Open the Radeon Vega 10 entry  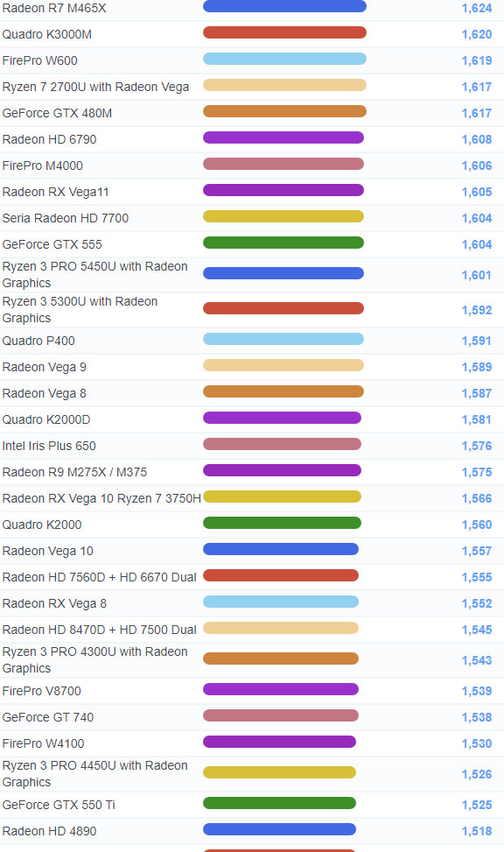click(48, 551)
